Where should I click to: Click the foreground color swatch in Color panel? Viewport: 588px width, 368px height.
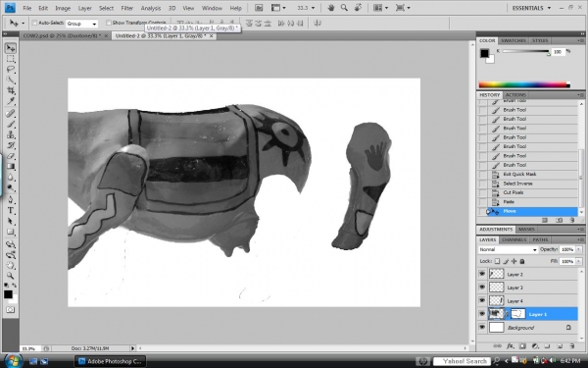coord(484,53)
